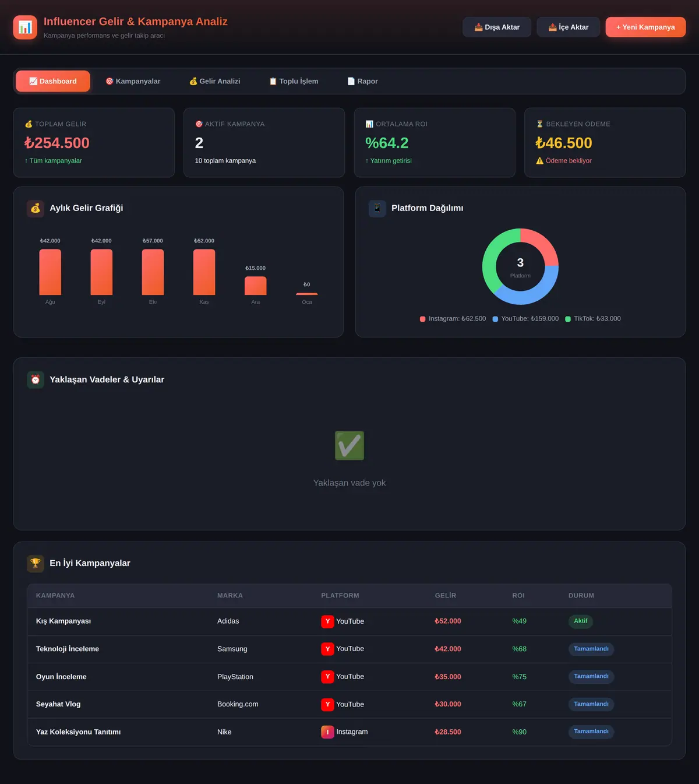The width and height of the screenshot is (699, 784).
Task: Click the ₺28.500 revenue value for Nike
Action: click(448, 732)
